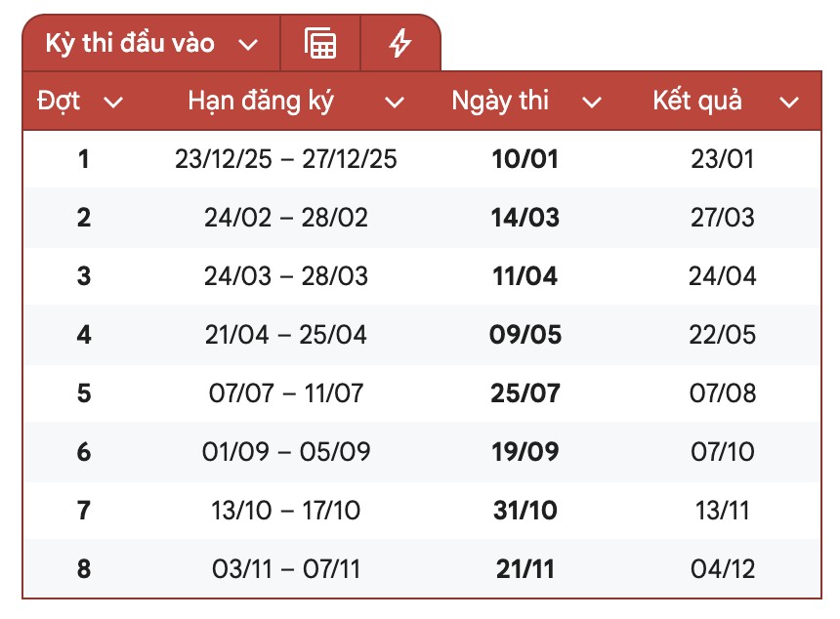Viewport: 840px width, 619px height.
Task: Click the registration range 03/11 – 07/11
Action: tap(285, 568)
